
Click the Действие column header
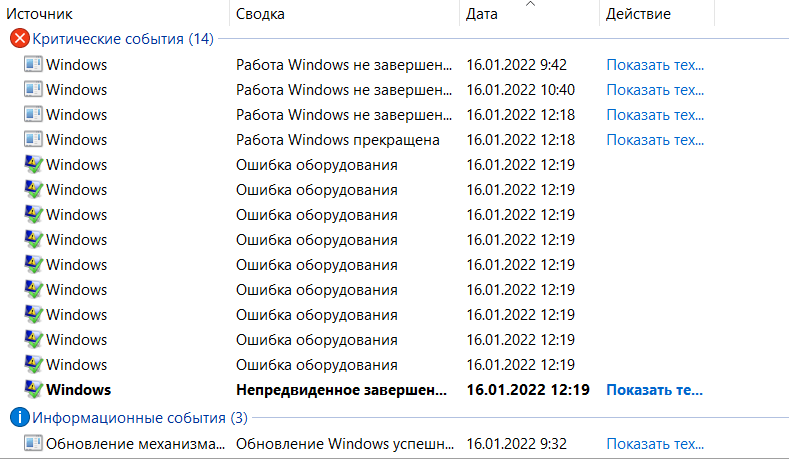pyautogui.click(x=638, y=14)
